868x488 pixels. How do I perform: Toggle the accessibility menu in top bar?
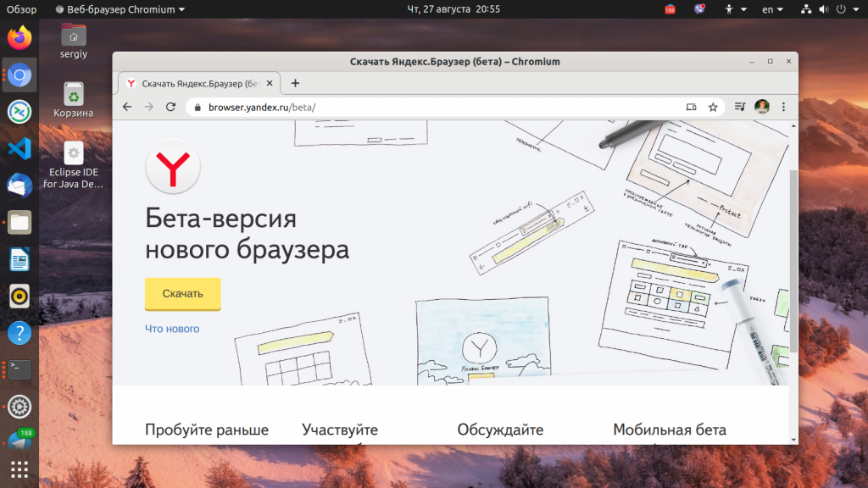tap(729, 9)
